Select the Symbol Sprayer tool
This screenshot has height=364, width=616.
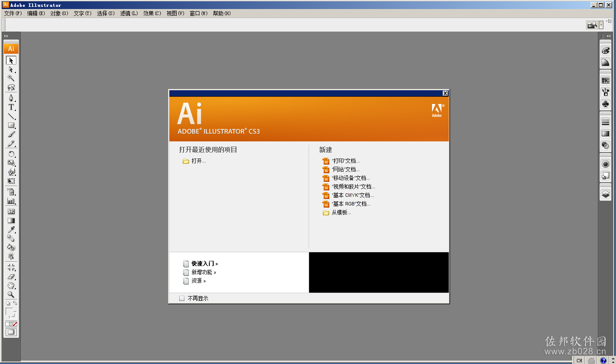coord(11,192)
